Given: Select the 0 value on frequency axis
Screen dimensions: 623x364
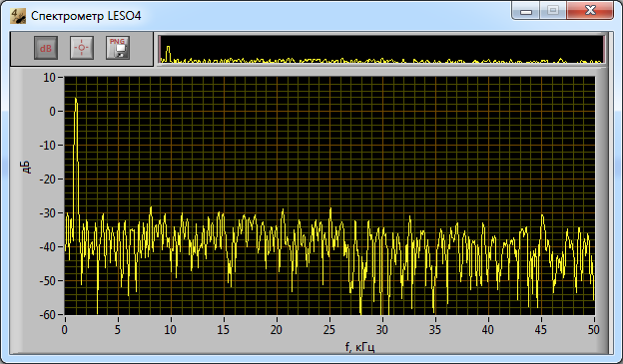Looking at the screenshot, I should click(65, 329).
